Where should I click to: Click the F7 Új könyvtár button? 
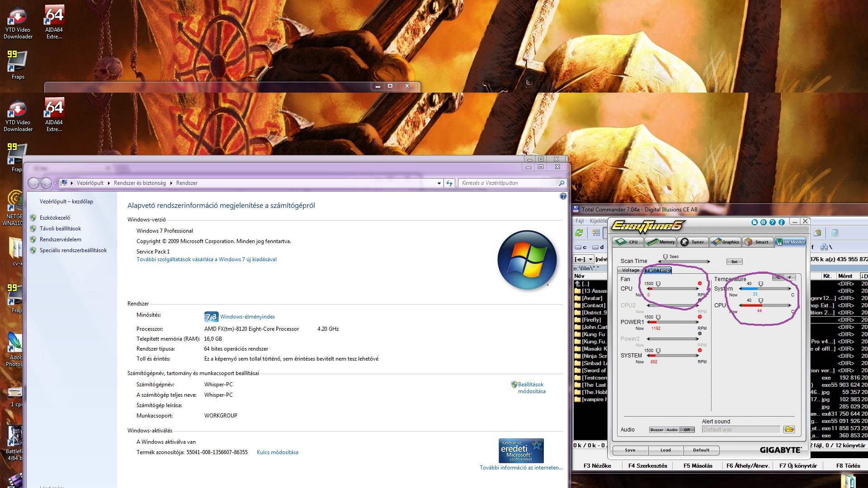point(798,466)
